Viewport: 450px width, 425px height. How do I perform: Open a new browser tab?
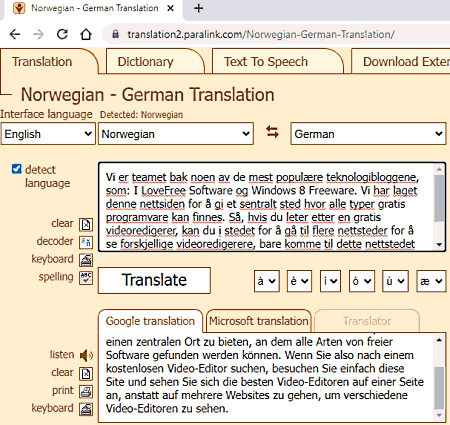click(198, 8)
